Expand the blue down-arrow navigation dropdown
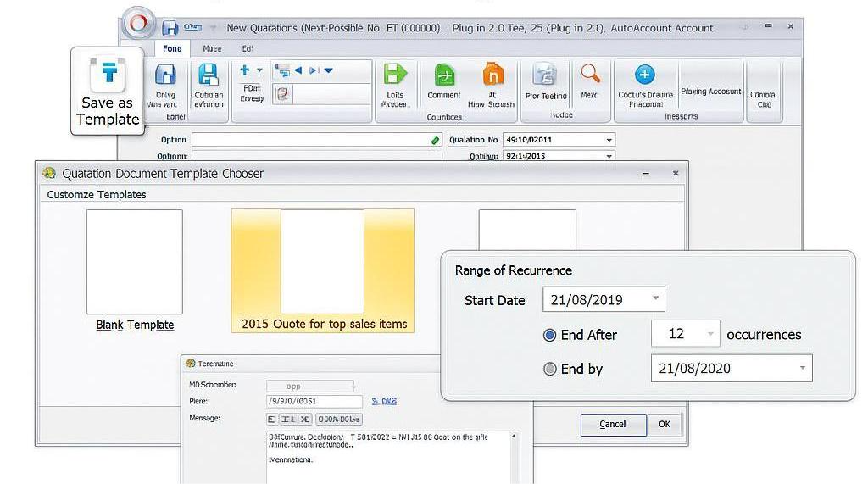This screenshot has width=868, height=484. (x=328, y=70)
